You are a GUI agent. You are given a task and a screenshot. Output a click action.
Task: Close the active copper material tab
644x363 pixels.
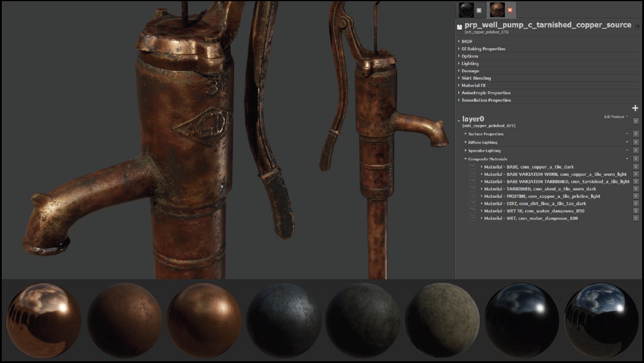tap(510, 10)
